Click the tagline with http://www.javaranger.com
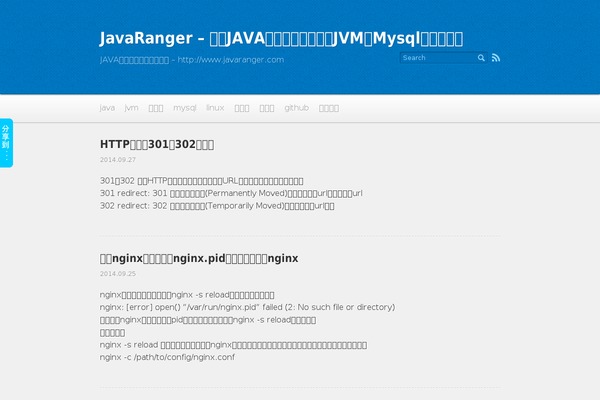Screen dimensions: 600x400 [192, 60]
